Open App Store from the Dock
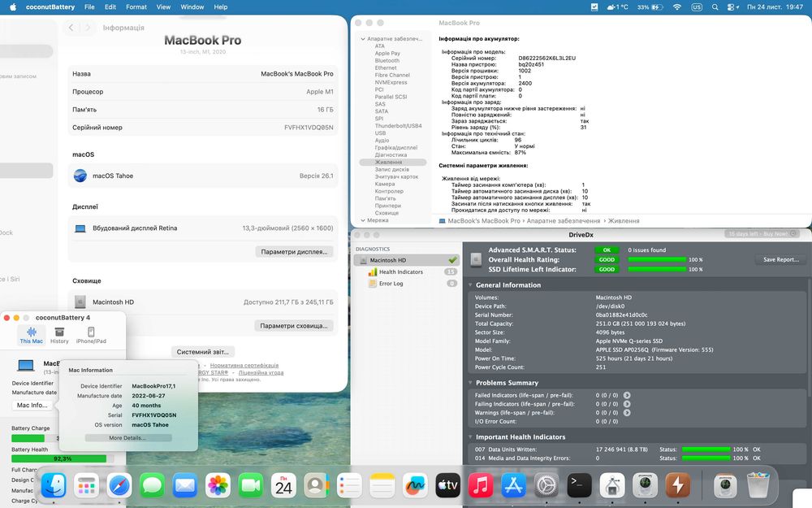The height and width of the screenshot is (508, 812). (x=514, y=486)
